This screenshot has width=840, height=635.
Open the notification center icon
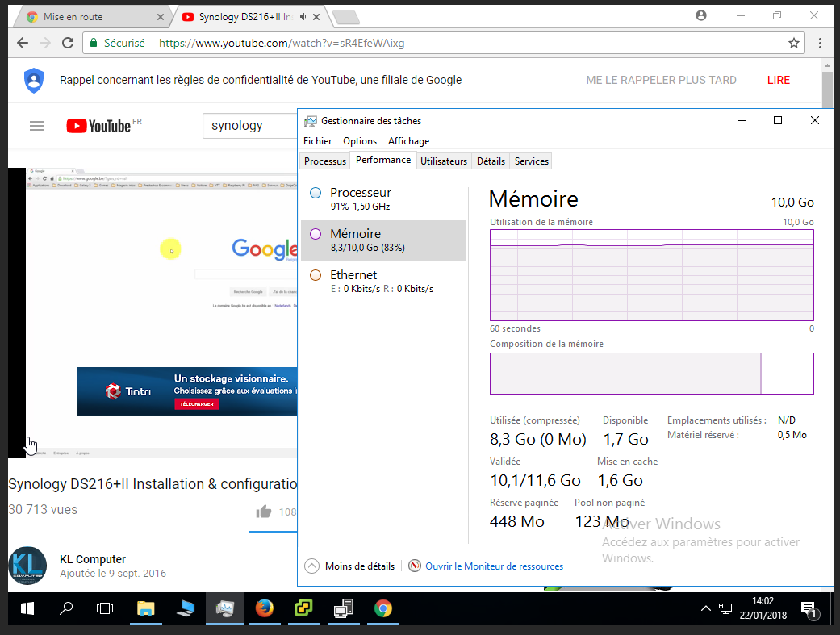809,608
